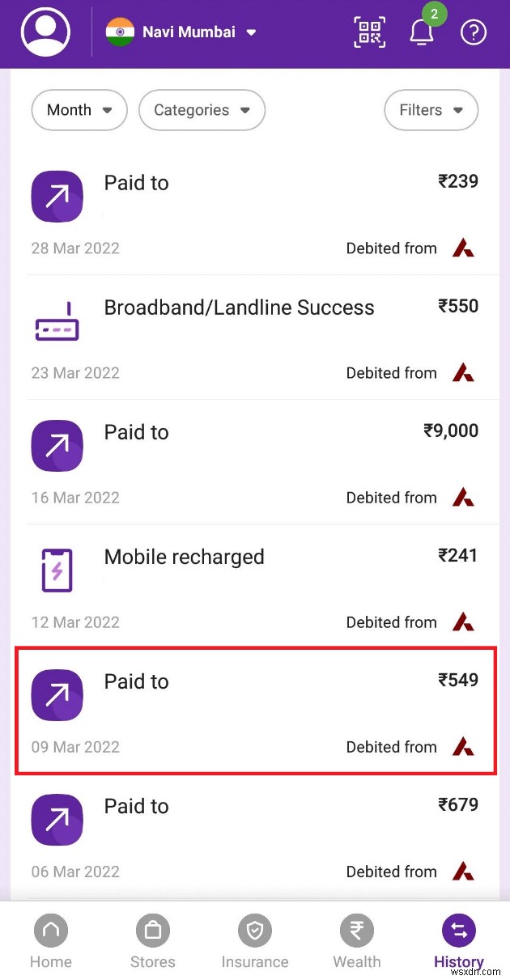The image size is (510, 980).
Task: Click the profile avatar
Action: [45, 32]
